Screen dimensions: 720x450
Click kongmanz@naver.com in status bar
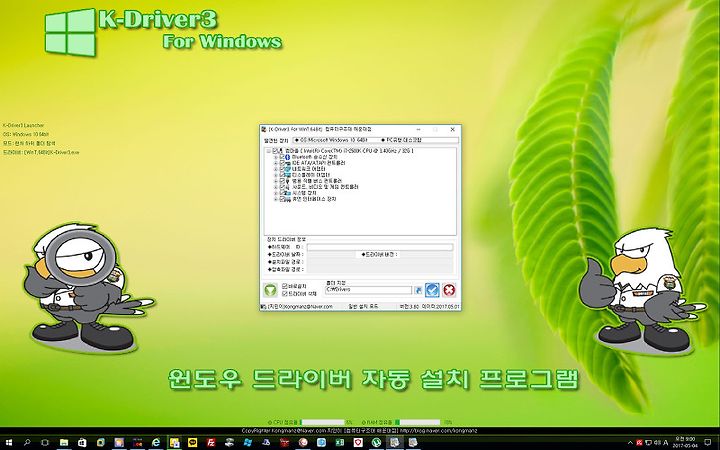[x=308, y=306]
